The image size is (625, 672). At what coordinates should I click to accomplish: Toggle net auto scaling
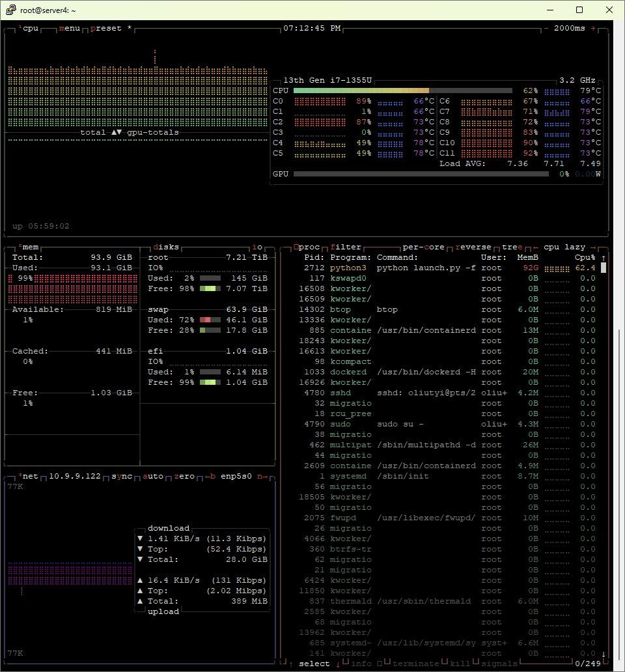point(153,477)
